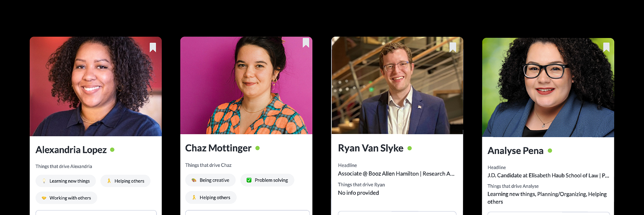644x215 pixels.
Task: Open Analyse Pena's profile photo
Action: (548, 87)
